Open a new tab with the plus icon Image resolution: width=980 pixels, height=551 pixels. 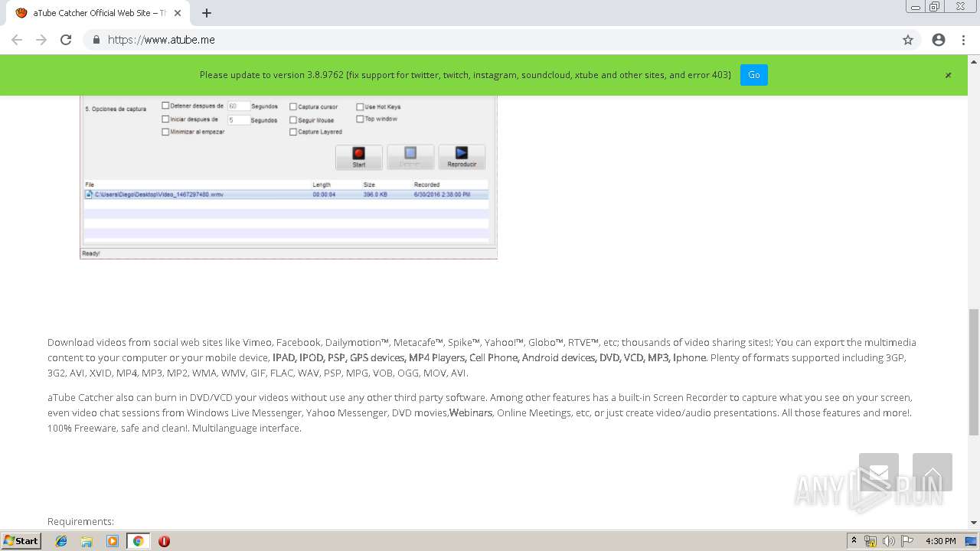(x=207, y=13)
